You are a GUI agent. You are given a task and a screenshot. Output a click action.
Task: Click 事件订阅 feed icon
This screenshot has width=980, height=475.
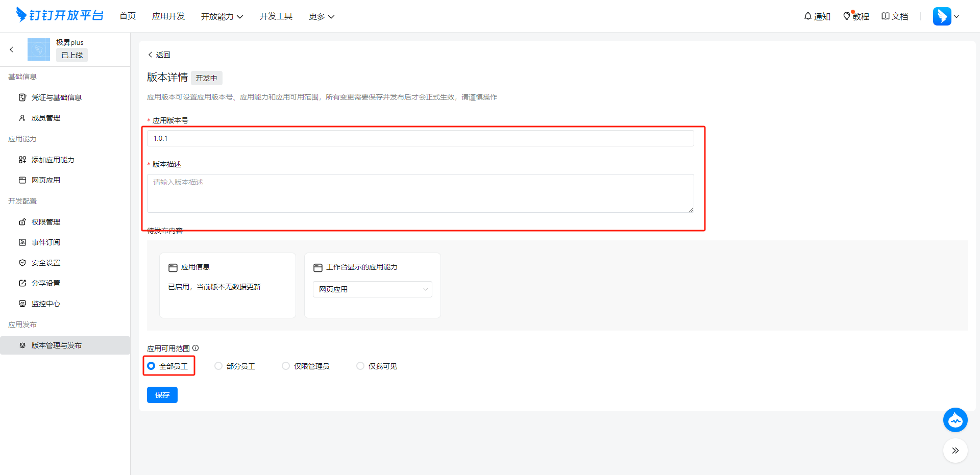pyautogui.click(x=22, y=242)
